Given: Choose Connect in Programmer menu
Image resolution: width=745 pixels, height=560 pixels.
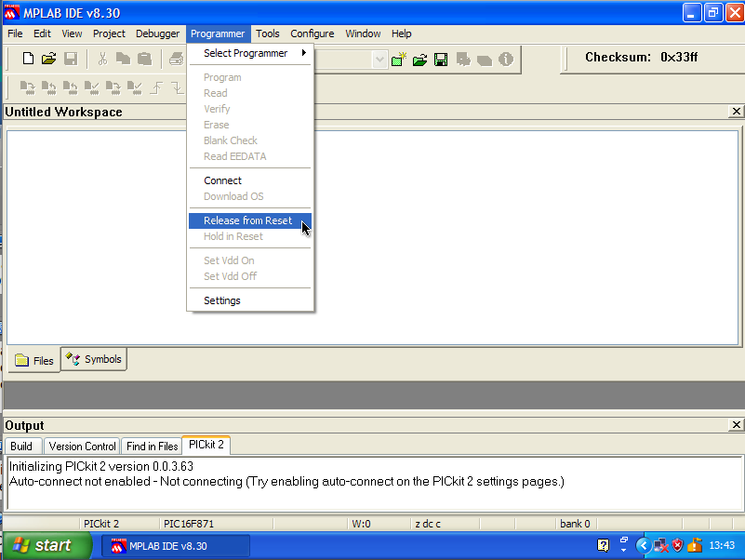Looking at the screenshot, I should point(250,180).
